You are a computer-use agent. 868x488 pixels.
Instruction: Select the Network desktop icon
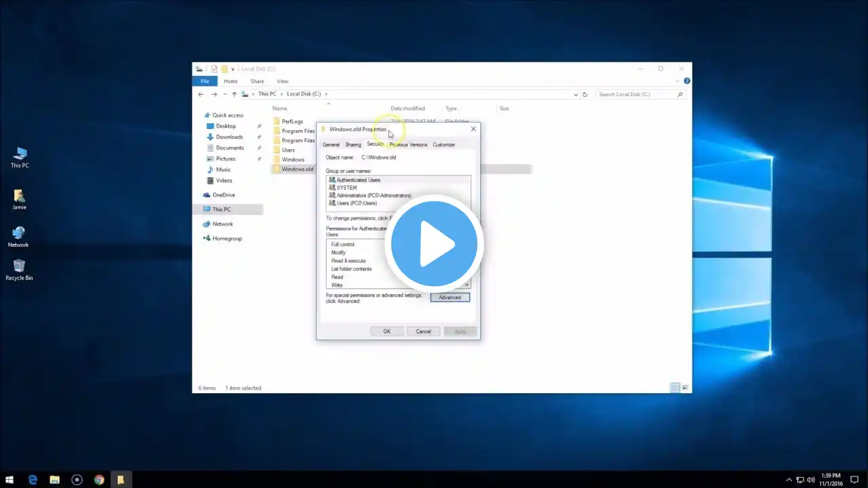pyautogui.click(x=18, y=237)
